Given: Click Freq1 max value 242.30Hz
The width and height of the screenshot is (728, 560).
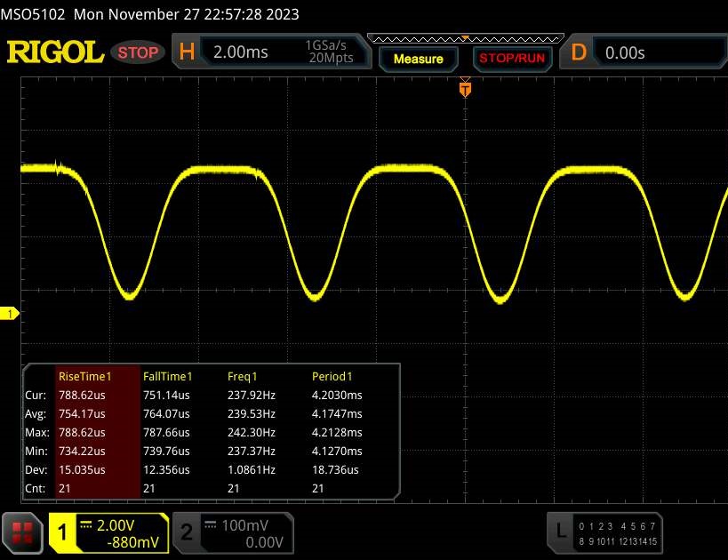Looking at the screenshot, I should pos(252,432).
